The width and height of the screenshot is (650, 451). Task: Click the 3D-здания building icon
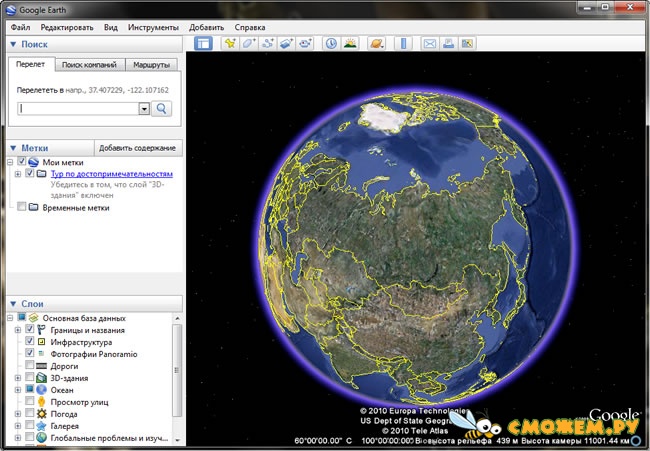pyautogui.click(x=41, y=378)
